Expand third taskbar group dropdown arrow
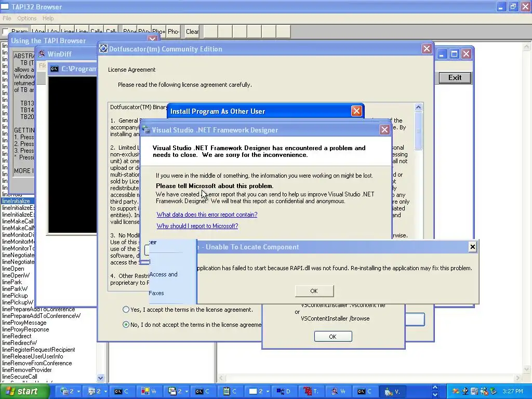The image size is (532, 399). click(x=187, y=392)
